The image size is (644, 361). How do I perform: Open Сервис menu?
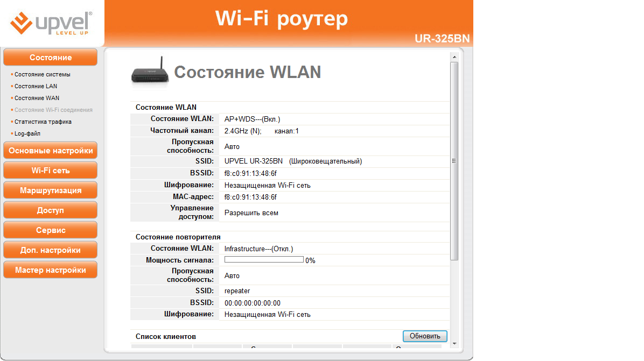pyautogui.click(x=51, y=230)
